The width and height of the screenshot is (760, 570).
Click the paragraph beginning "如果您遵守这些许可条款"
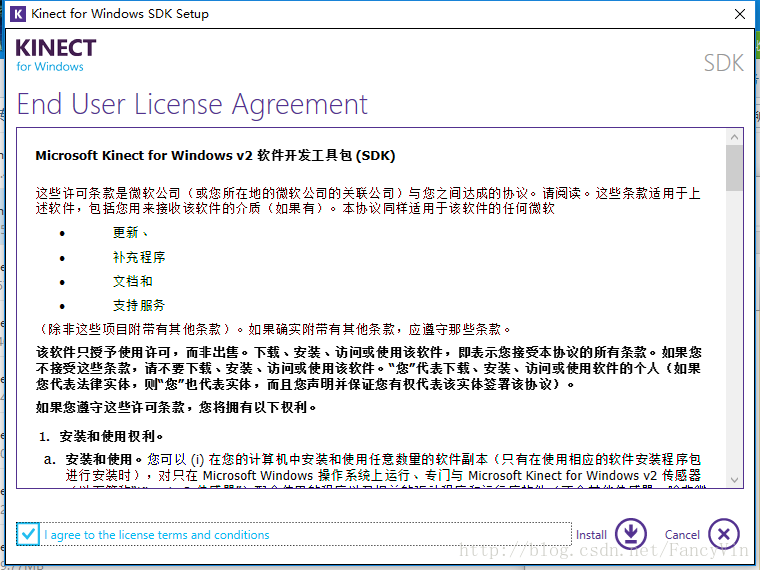[176, 407]
